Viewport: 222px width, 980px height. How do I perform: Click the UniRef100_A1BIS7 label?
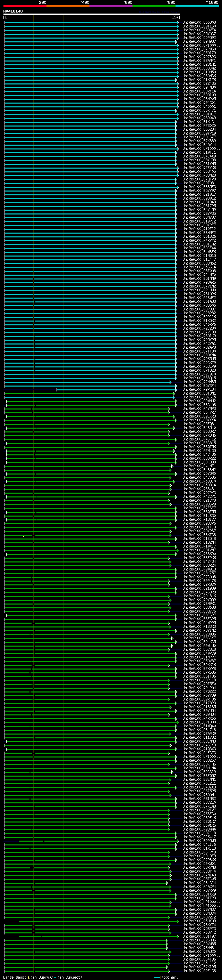tap(199, 519)
